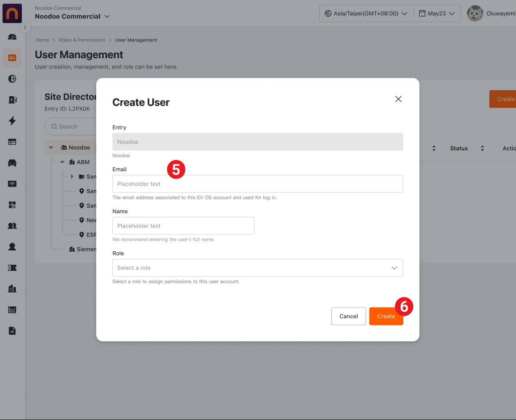Open the dashboard gauge icon in sidebar
The image size is (516, 420).
(12, 37)
